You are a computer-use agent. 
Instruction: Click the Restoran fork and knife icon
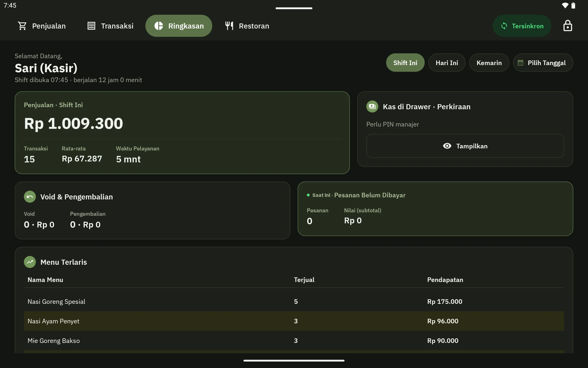pos(229,26)
